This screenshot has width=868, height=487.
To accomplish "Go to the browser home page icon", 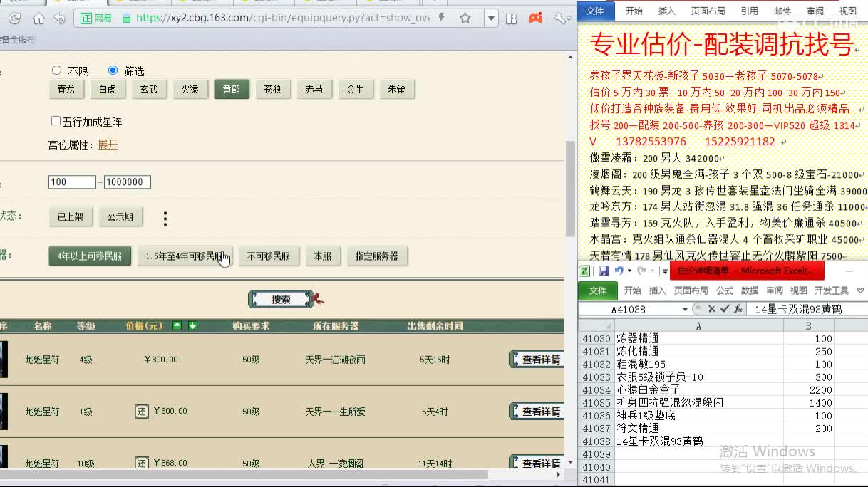I will [x=38, y=19].
